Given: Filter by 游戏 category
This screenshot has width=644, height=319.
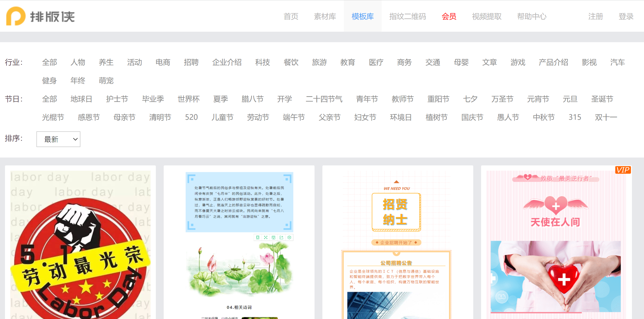Looking at the screenshot, I should point(518,62).
